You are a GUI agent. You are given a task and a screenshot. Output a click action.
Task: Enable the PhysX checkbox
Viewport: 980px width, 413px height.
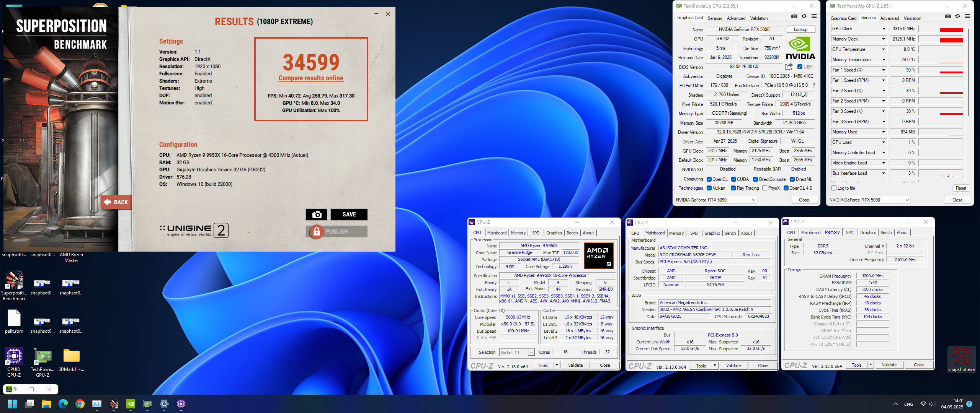764,188
